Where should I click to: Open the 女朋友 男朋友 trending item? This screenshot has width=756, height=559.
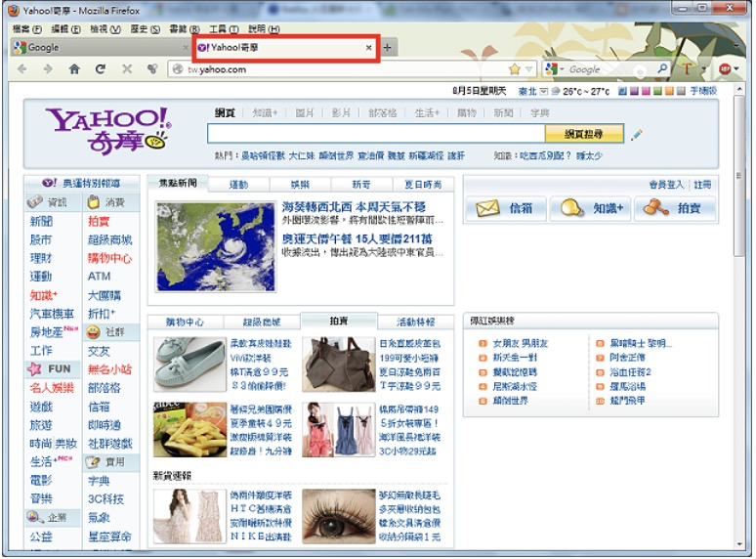click(x=521, y=344)
